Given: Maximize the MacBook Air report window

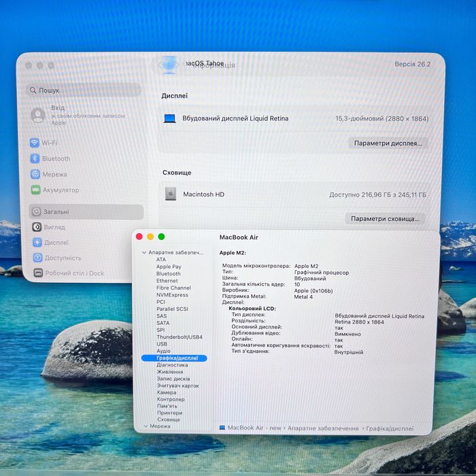Looking at the screenshot, I should click(x=162, y=237).
